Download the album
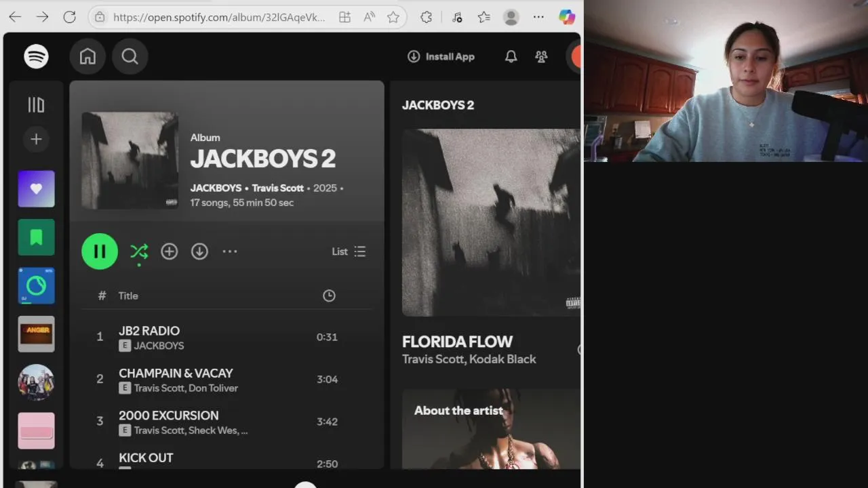The image size is (868, 488). pos(199,251)
